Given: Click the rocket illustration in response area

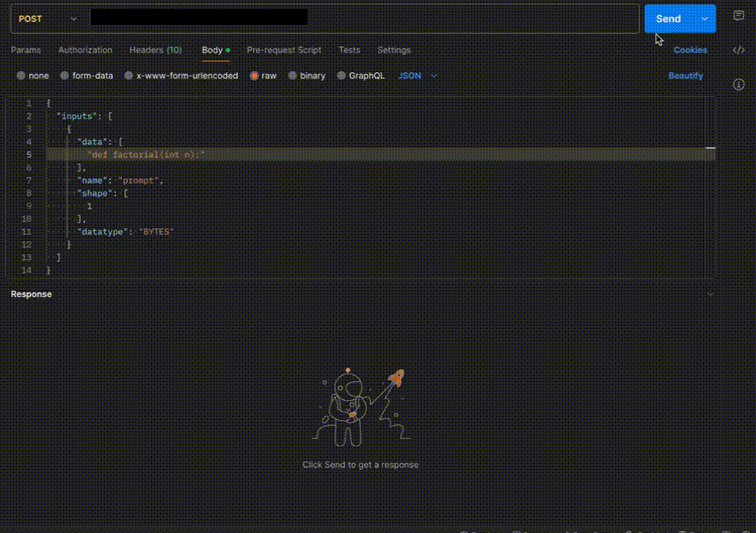Looking at the screenshot, I should [x=395, y=379].
